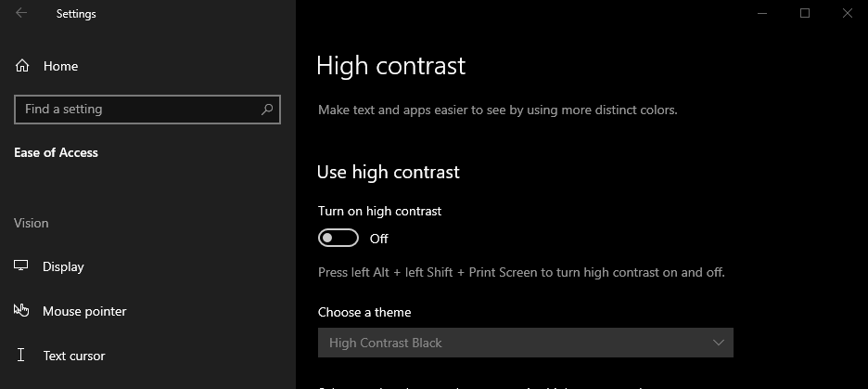Open the High Contrast Black theme dropdown
Image resolution: width=868 pixels, height=389 pixels.
525,343
